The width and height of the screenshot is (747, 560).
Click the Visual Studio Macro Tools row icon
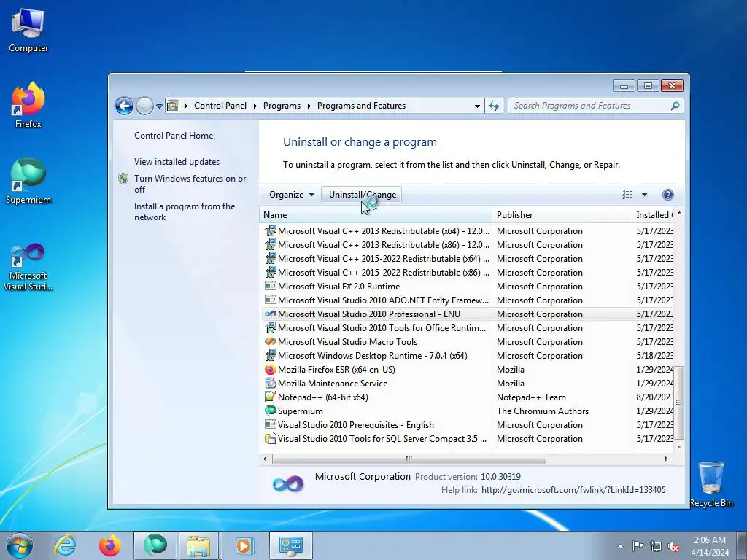point(270,341)
